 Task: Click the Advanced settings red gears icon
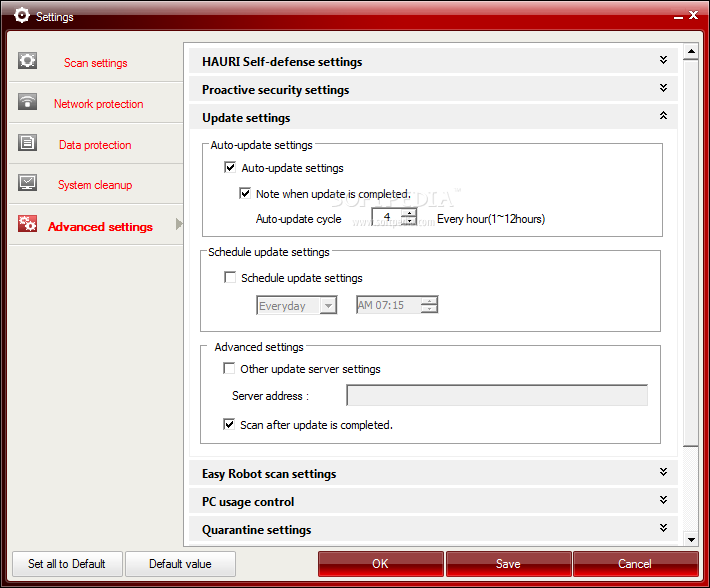tap(27, 224)
